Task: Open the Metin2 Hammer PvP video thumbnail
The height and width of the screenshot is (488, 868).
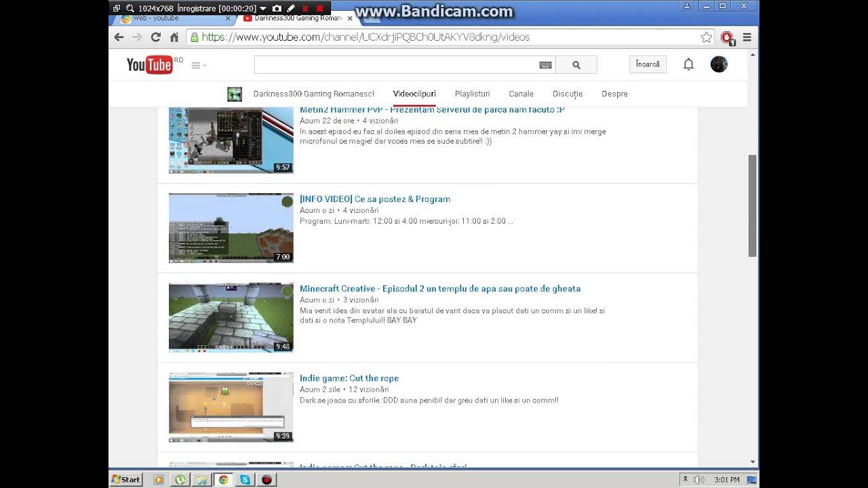Action: pos(231,140)
